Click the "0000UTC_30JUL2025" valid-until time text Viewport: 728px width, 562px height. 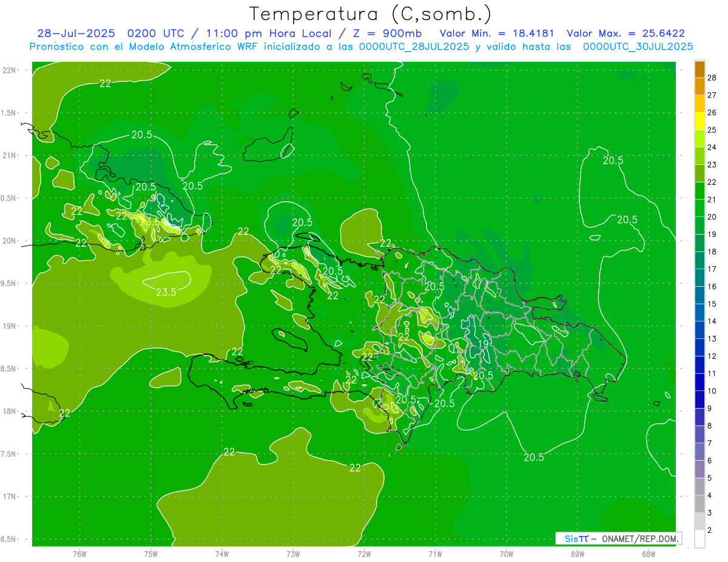(638, 47)
